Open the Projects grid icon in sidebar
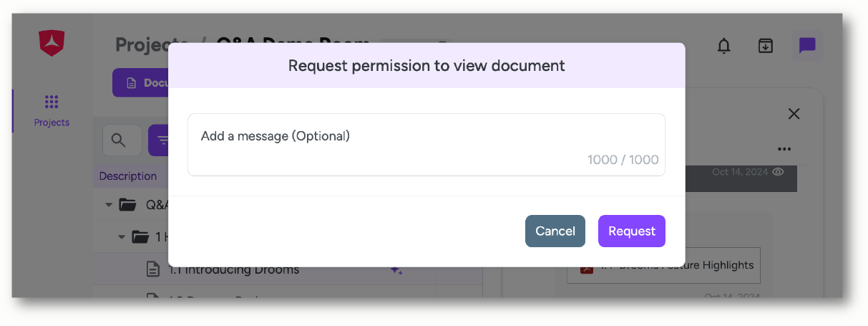The width and height of the screenshot is (868, 326). click(52, 102)
